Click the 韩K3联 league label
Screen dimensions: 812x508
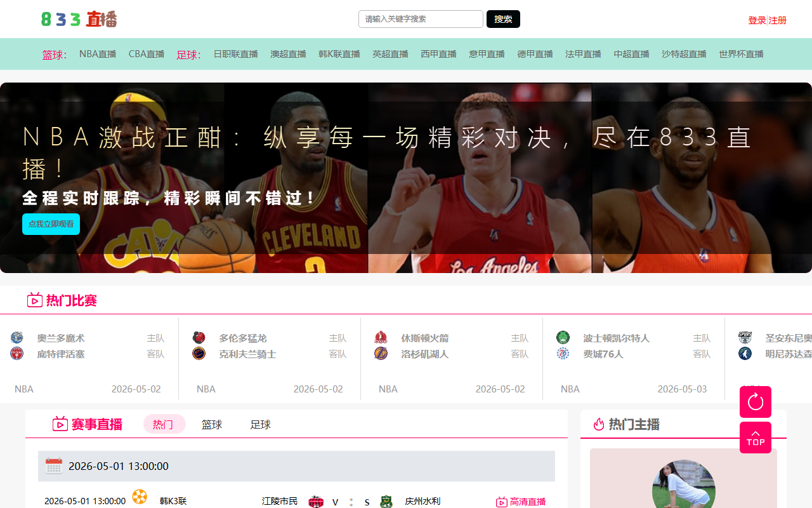[x=173, y=501]
